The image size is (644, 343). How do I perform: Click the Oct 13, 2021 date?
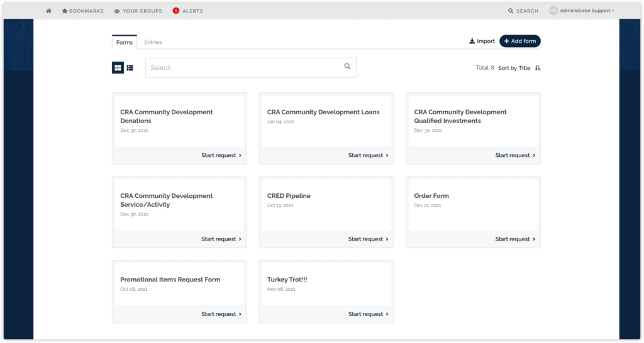280,205
